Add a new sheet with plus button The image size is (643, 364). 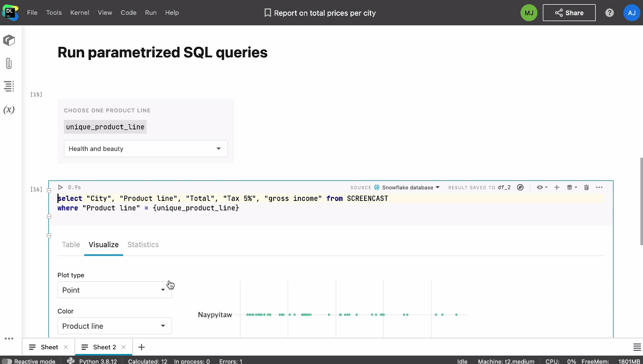tap(141, 347)
